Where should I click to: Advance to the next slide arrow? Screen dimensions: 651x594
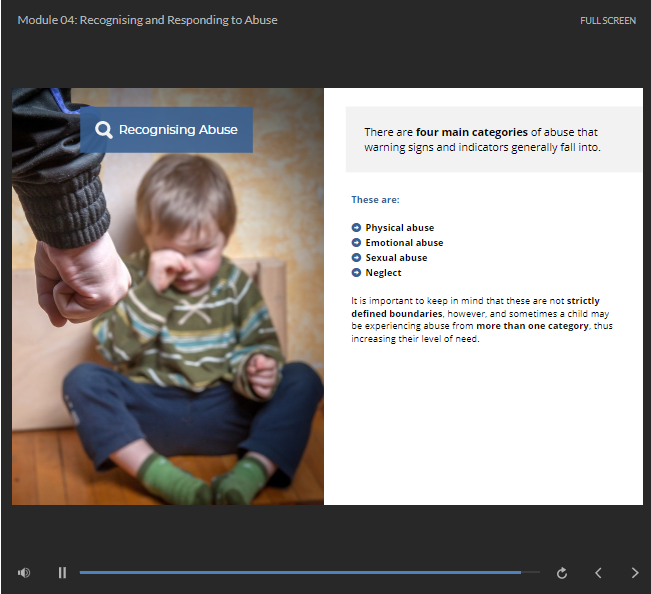(x=634, y=573)
